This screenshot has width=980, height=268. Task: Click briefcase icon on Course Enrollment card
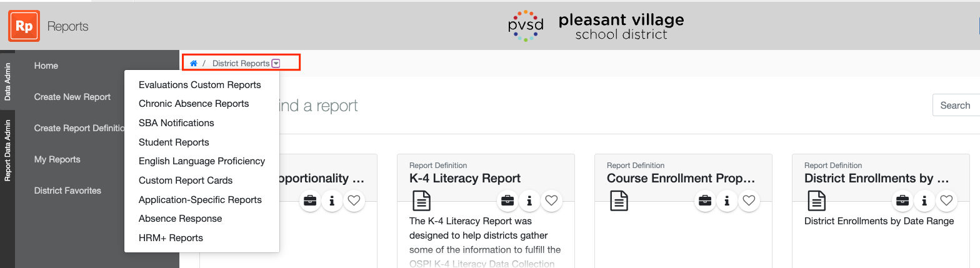point(705,201)
